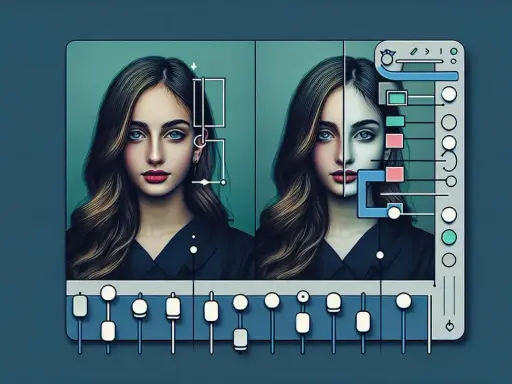Click the white knob on the blue bracket
Viewport: 512px width, 384px height.
click(394, 213)
